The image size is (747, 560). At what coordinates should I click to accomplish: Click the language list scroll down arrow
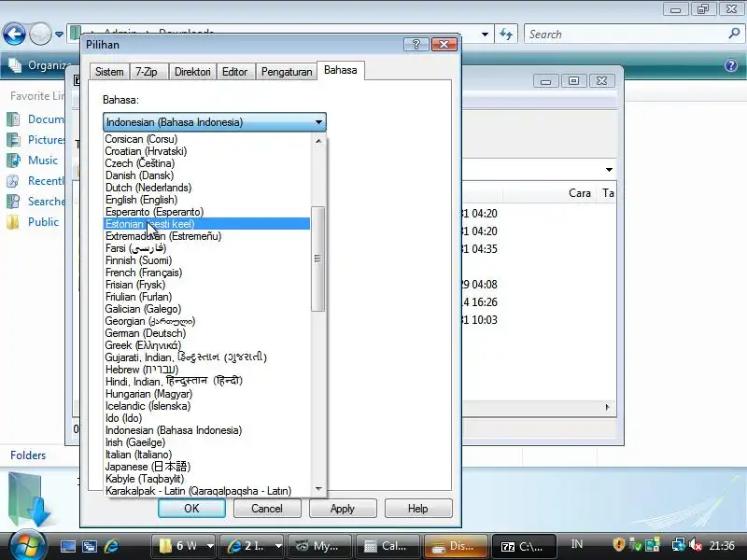pyautogui.click(x=318, y=489)
